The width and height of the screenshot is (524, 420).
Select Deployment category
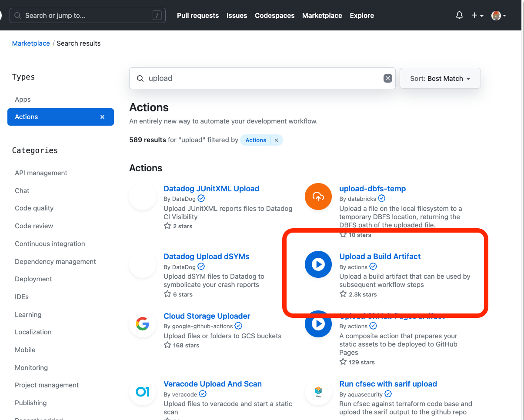point(33,279)
